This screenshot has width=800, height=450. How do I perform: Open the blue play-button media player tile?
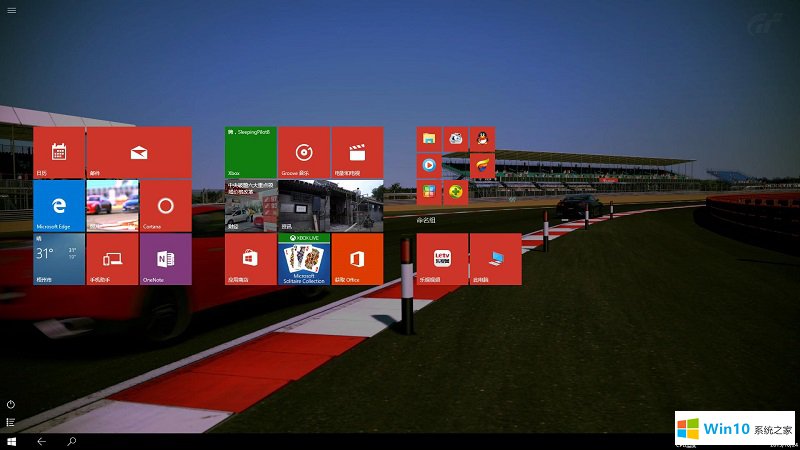pyautogui.click(x=429, y=166)
